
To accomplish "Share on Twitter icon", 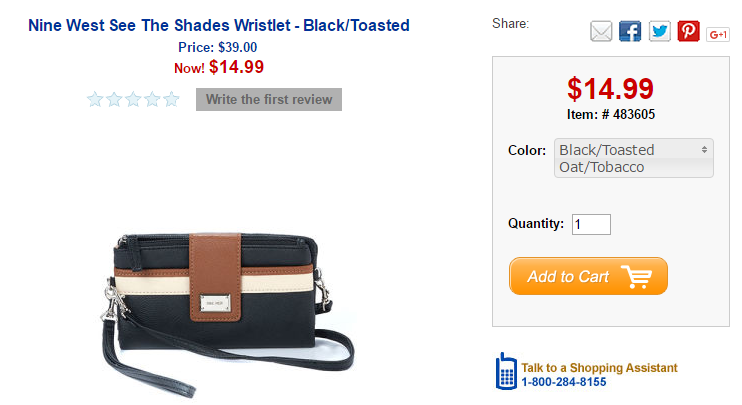I will [659, 32].
